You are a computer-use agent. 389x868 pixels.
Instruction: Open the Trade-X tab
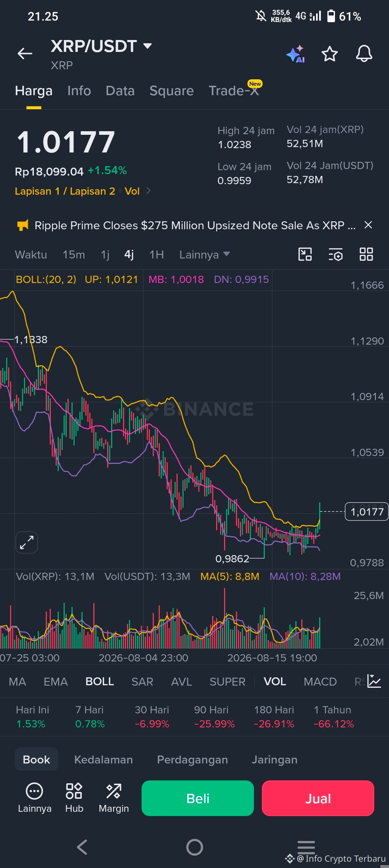coord(234,91)
